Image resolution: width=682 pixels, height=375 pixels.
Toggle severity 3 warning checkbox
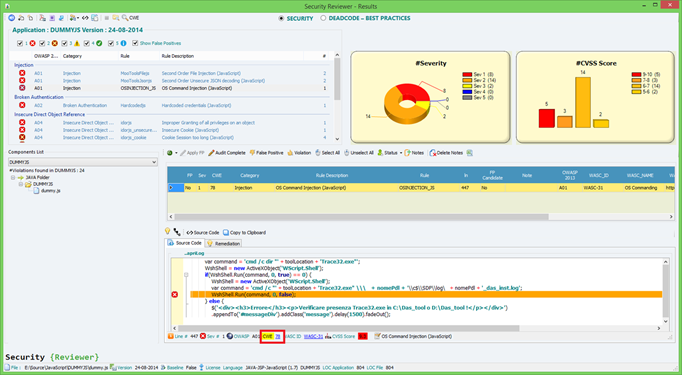pyautogui.click(x=64, y=43)
